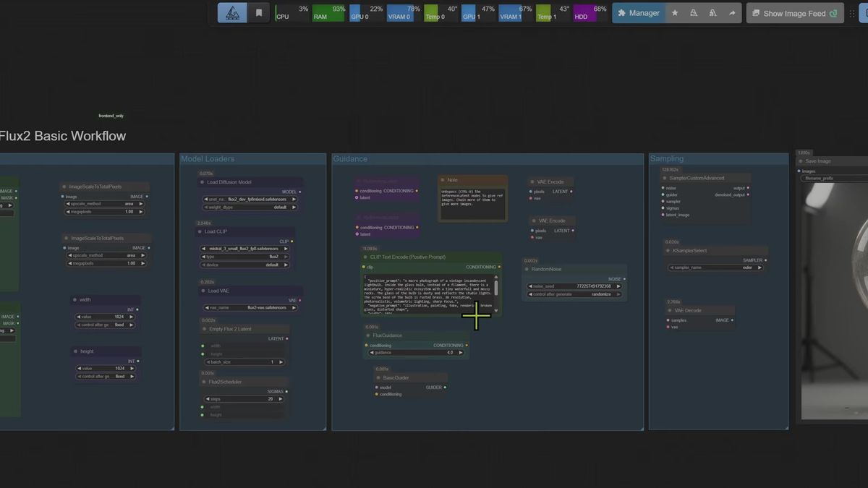Decrease the steps value with left arrow
868x488 pixels.
(207, 398)
